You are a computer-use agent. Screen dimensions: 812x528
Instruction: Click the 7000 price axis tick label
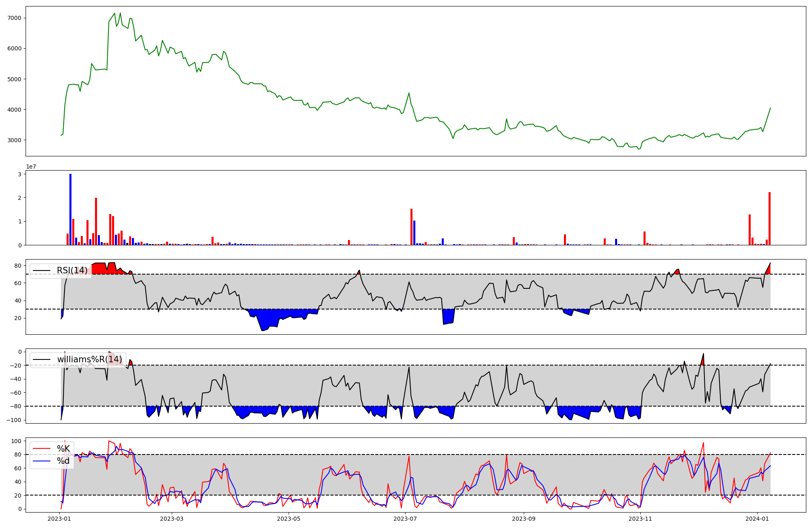click(15, 18)
